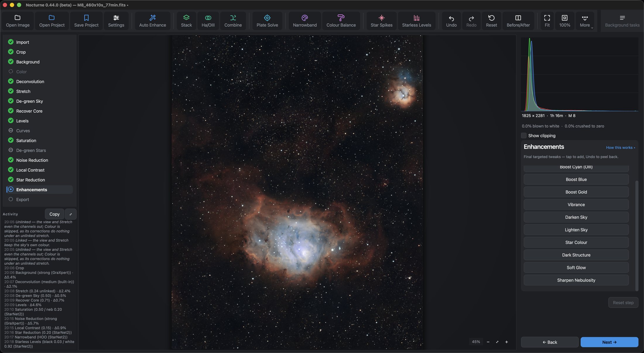Toggle Before/After comparison view
Viewport: 644px width, 353px height.
(x=518, y=21)
